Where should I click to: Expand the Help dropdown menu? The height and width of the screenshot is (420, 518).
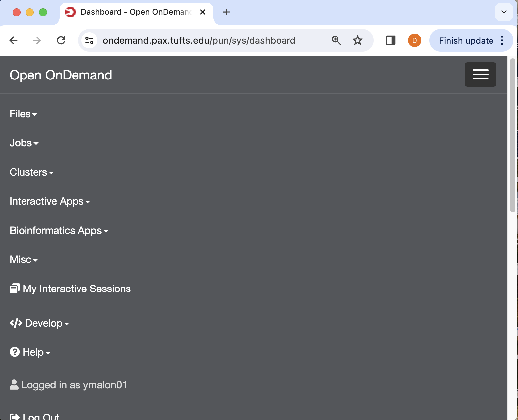tap(30, 352)
